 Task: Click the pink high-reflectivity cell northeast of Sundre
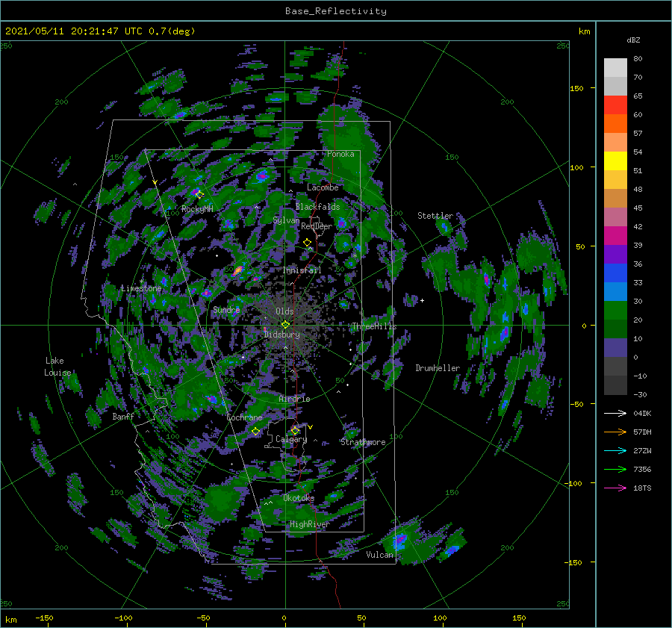[x=238, y=270]
